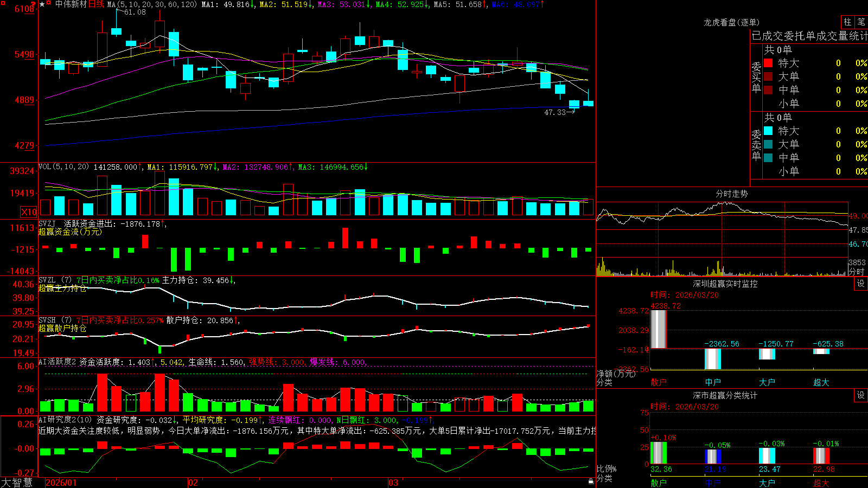Click the teal 大单 sell-order swatch
The width and height of the screenshot is (868, 488).
click(x=768, y=144)
